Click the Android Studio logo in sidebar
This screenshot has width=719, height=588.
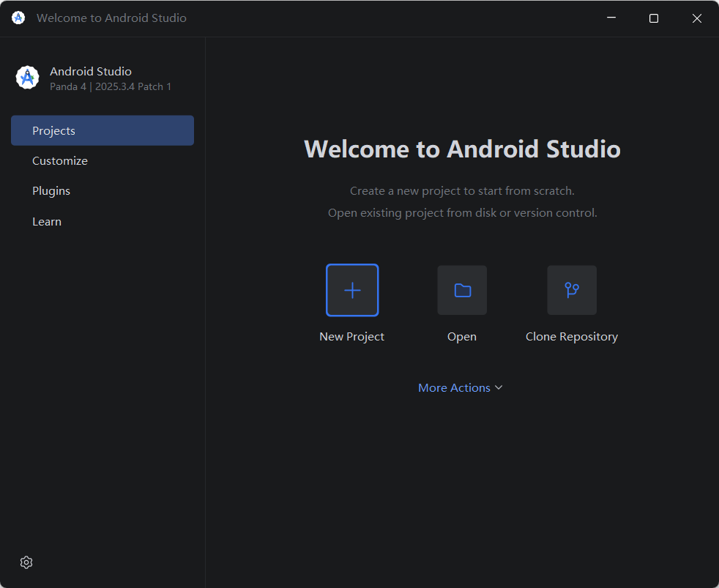[28, 78]
